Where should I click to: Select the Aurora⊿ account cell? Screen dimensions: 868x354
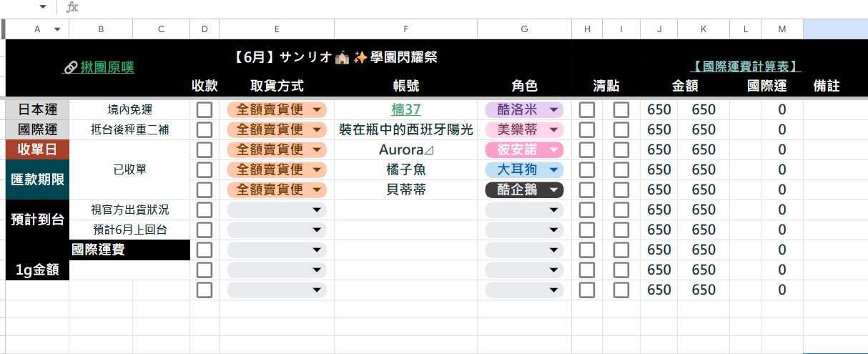pos(405,149)
